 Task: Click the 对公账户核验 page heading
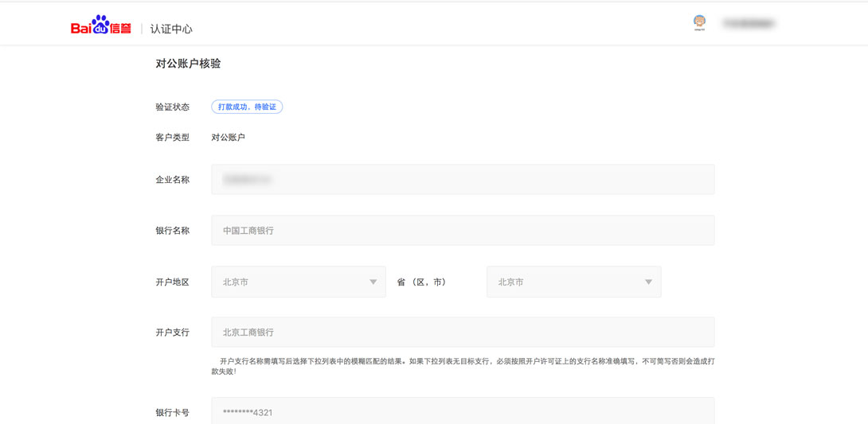188,64
